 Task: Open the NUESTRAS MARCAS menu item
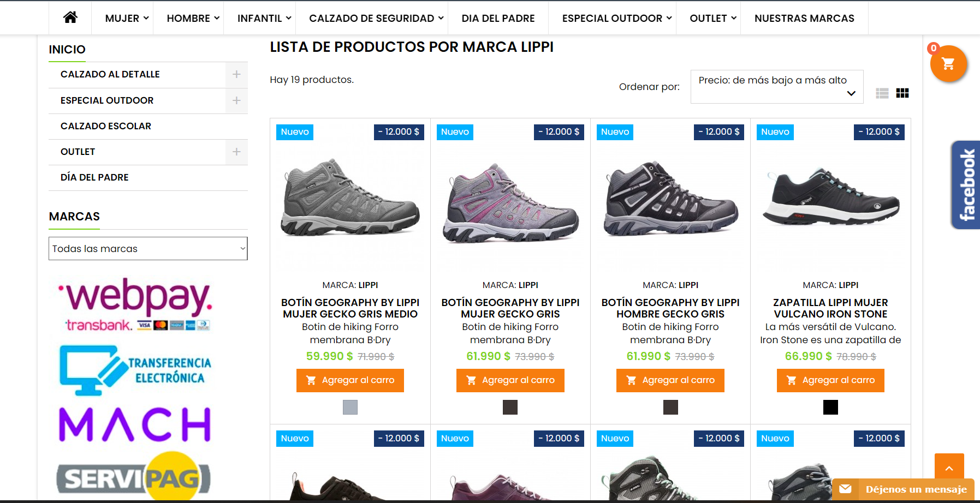(804, 18)
